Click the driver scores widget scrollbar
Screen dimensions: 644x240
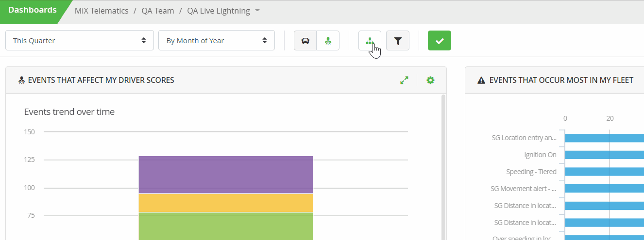pyautogui.click(x=443, y=167)
